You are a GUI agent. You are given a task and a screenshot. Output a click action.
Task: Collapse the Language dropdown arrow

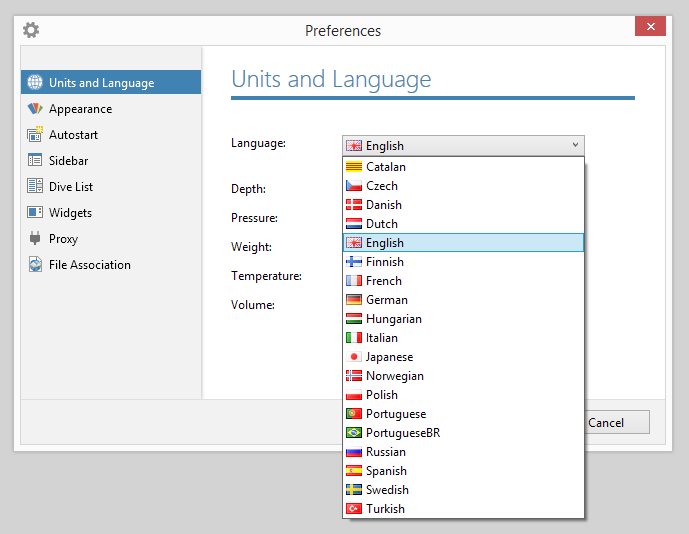point(575,145)
